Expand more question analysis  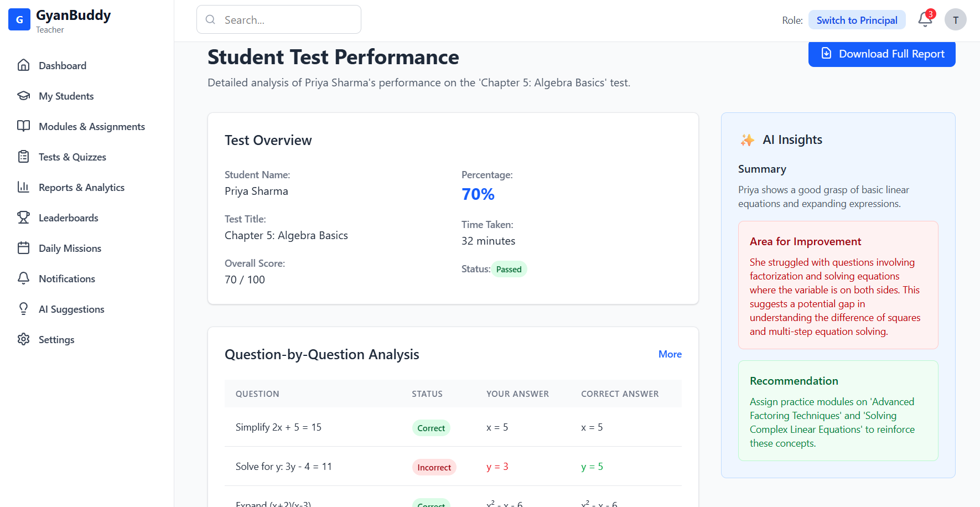click(670, 354)
